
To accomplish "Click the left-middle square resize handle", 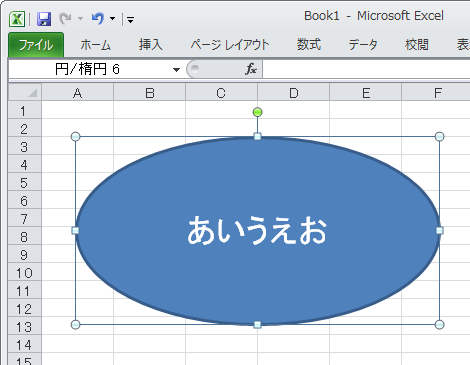I will [76, 230].
